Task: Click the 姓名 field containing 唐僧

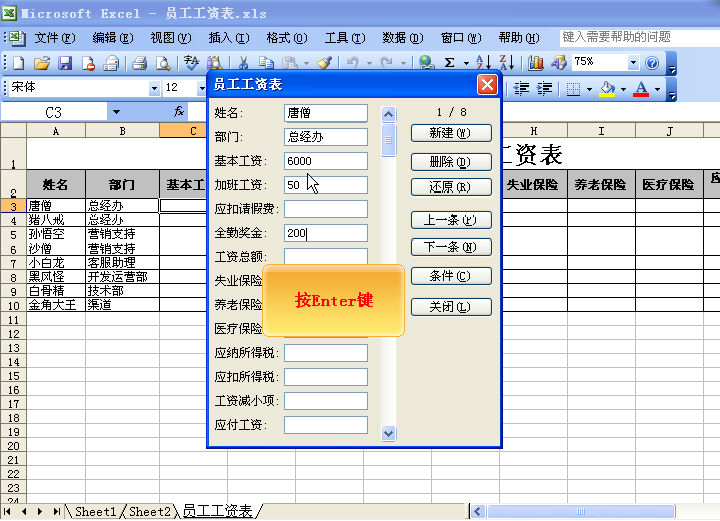Action: [326, 113]
